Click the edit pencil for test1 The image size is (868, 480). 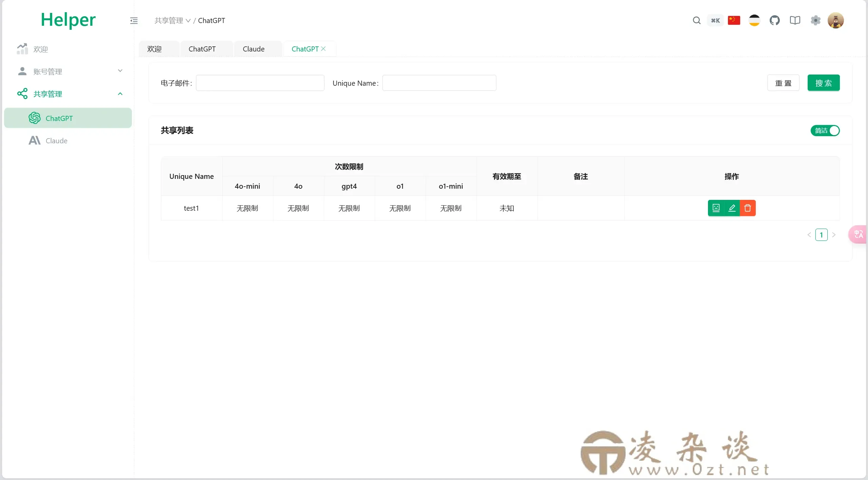732,208
